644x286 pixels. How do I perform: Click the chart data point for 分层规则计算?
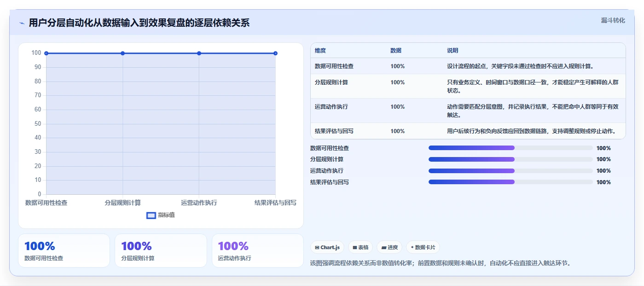[x=122, y=53]
